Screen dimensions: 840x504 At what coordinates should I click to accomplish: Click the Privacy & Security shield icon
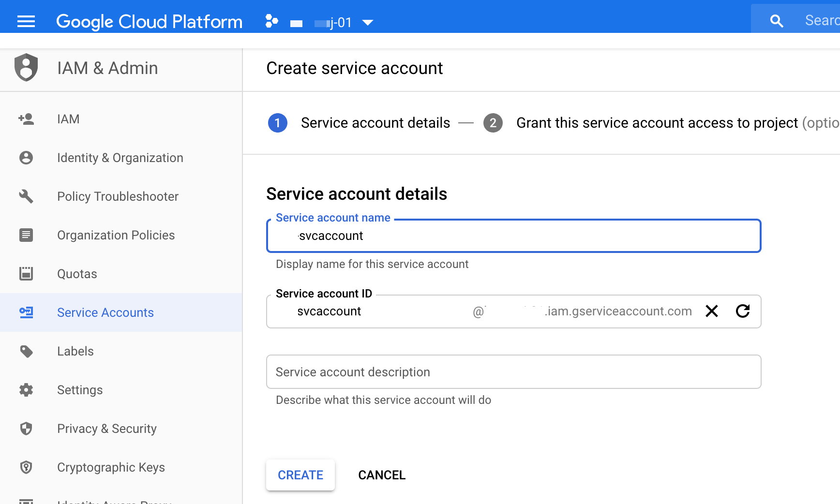[26, 429]
